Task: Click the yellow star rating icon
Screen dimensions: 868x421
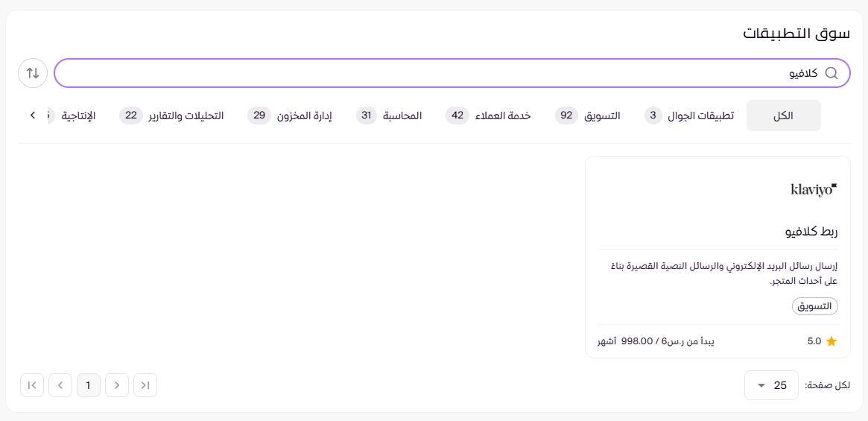Action: (831, 341)
